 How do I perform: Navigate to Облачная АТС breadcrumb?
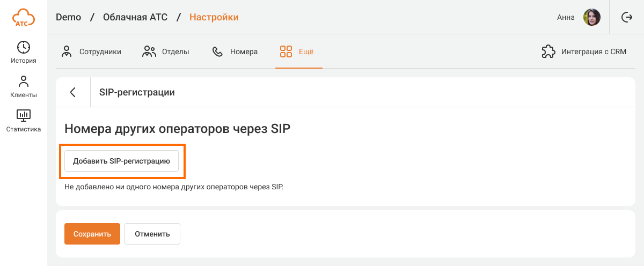(135, 17)
